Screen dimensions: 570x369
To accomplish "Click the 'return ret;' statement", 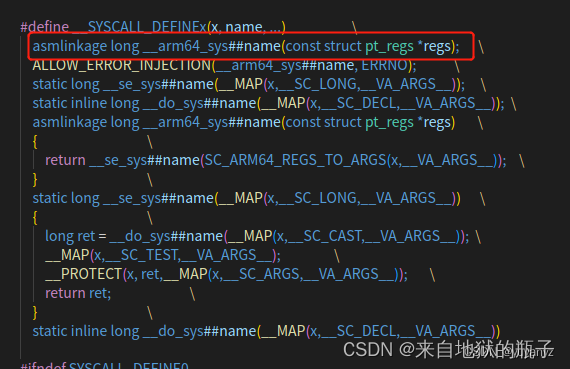I will (x=78, y=293).
